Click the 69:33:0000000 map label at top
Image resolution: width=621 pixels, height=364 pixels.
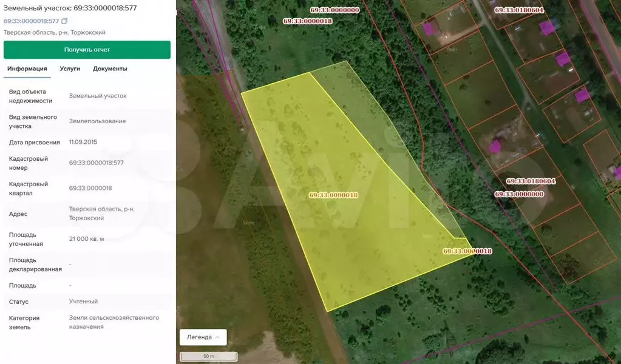coord(334,10)
